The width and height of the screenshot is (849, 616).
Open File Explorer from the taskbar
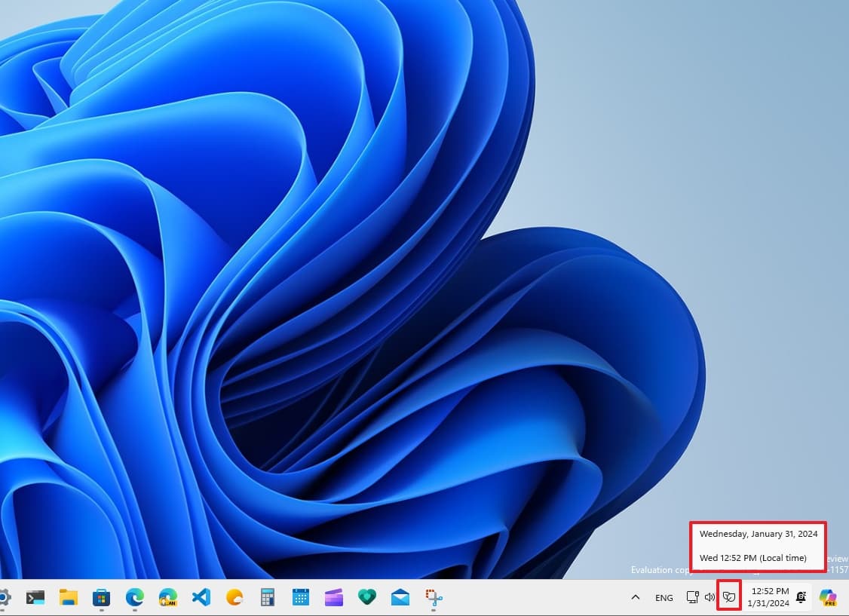coord(68,597)
